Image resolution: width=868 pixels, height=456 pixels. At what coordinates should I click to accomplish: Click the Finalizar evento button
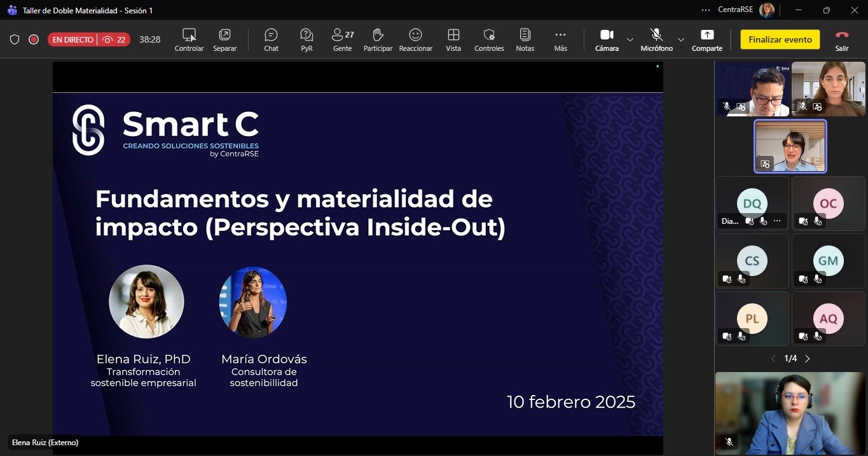pyautogui.click(x=780, y=39)
